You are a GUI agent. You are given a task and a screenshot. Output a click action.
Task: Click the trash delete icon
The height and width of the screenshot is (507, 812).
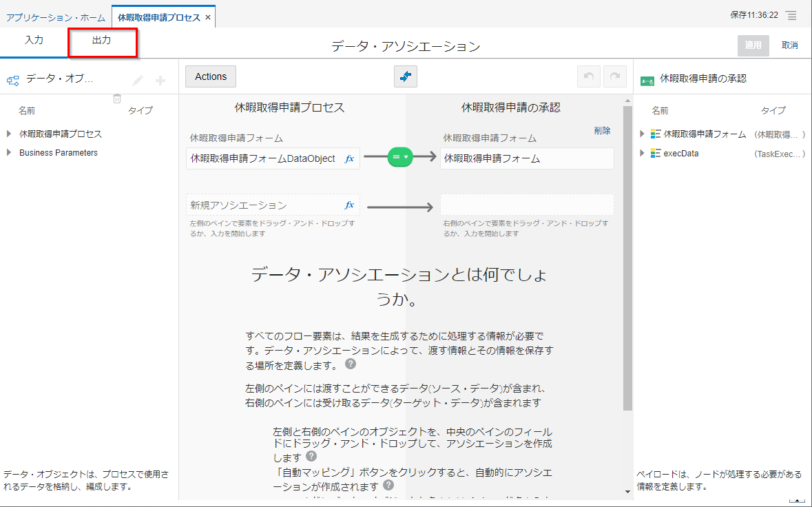(x=117, y=99)
